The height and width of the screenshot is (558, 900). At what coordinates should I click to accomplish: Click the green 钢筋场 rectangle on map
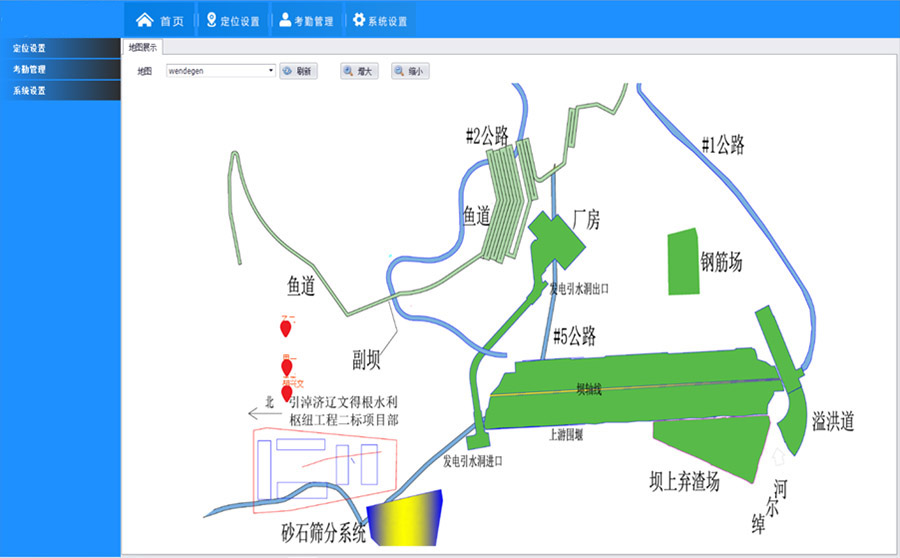tap(683, 262)
